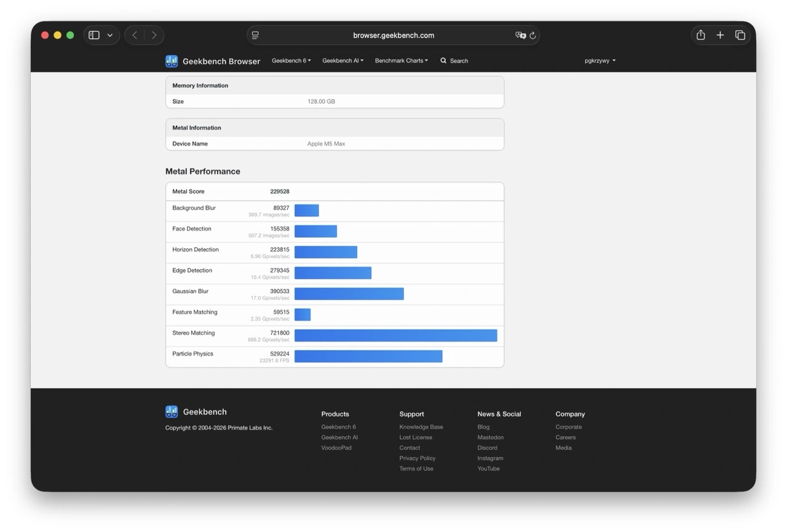Click the page settings icon in address bar

point(255,36)
